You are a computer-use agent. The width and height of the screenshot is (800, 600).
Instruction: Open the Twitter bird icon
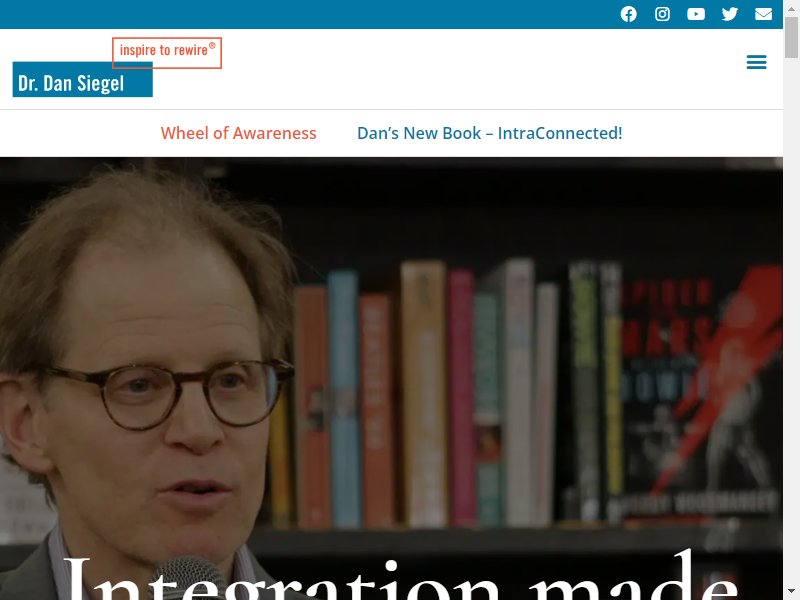point(730,14)
